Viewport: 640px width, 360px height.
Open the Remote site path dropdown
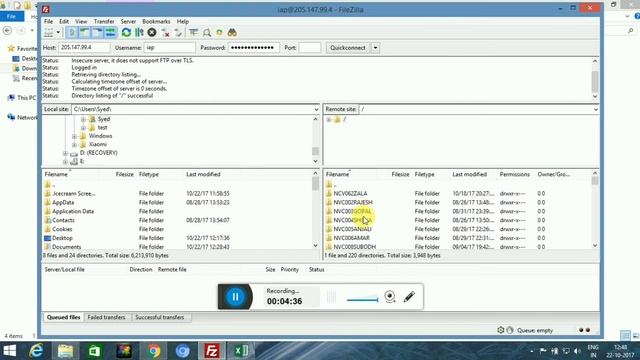(596, 109)
